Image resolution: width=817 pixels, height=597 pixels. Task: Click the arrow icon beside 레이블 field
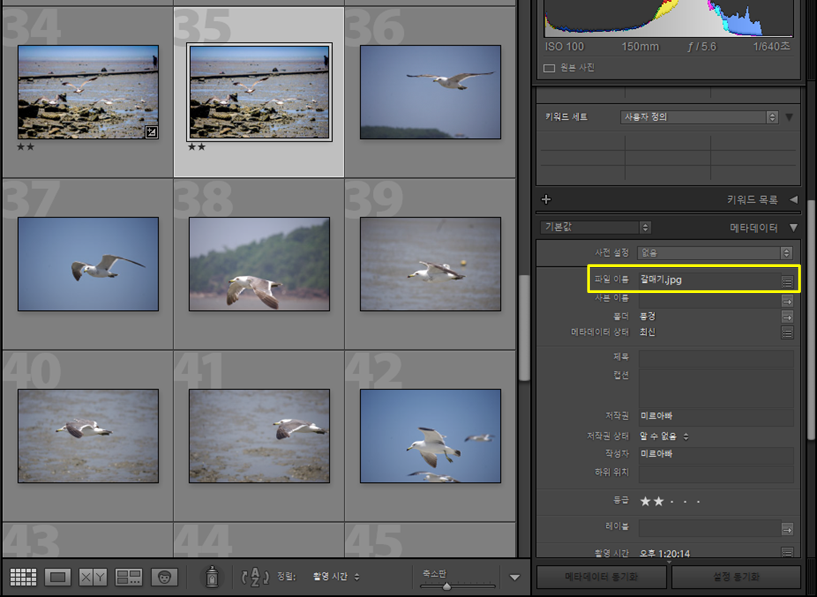pyautogui.click(x=787, y=529)
